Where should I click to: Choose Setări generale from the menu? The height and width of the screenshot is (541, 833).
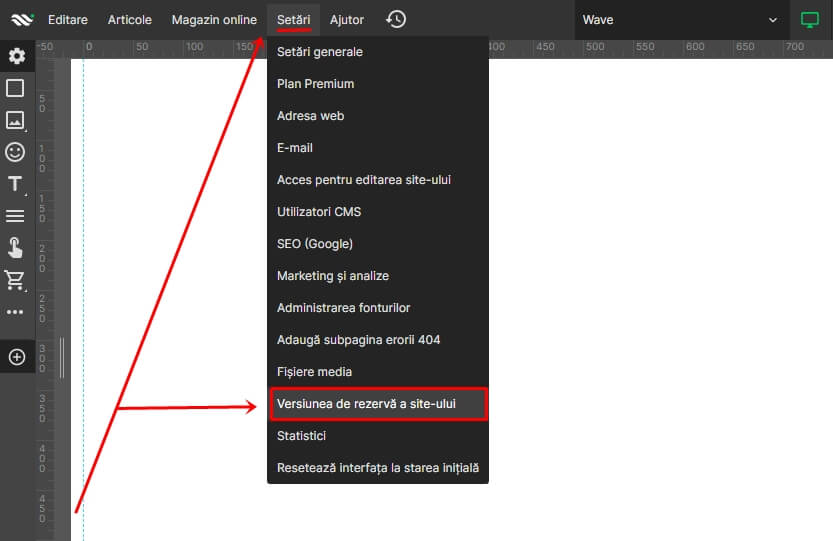pyautogui.click(x=320, y=52)
